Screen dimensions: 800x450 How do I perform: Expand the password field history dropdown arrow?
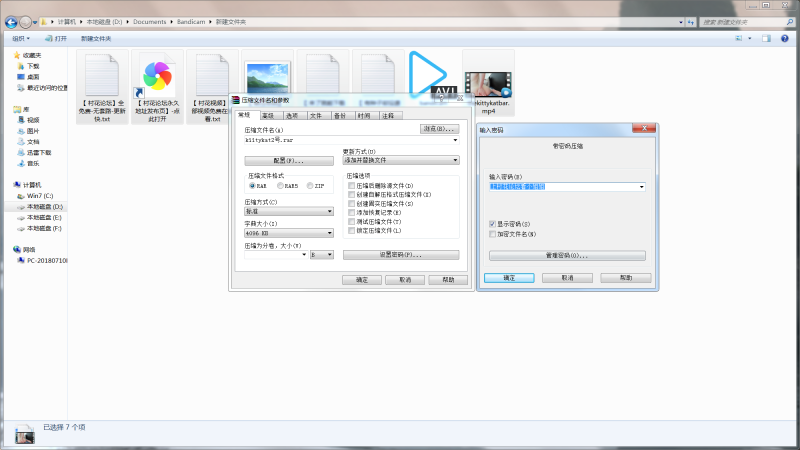pyautogui.click(x=641, y=187)
